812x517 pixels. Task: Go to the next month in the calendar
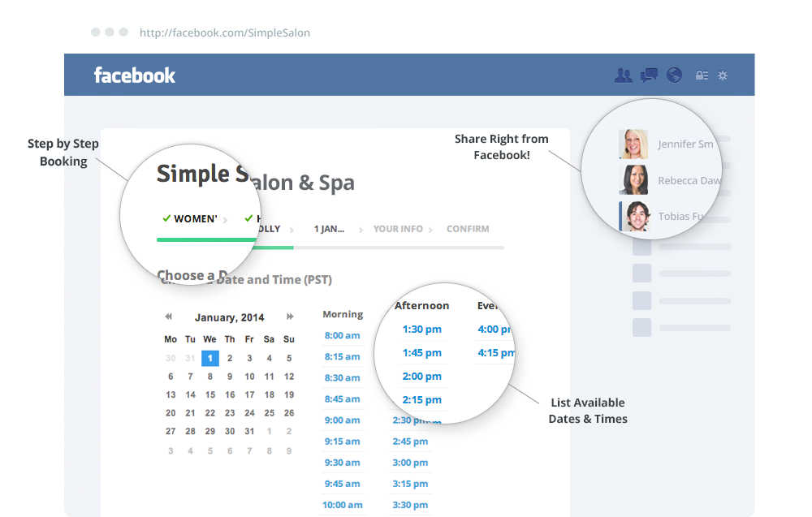tap(290, 317)
